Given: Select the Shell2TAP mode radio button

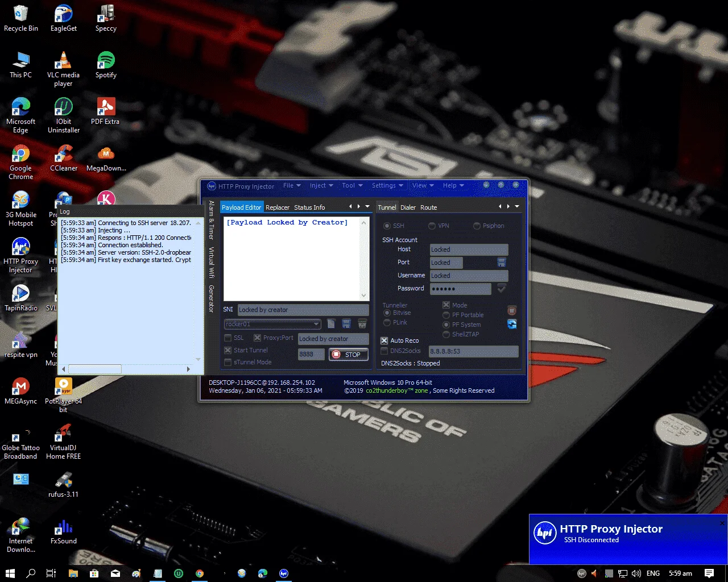Looking at the screenshot, I should (x=446, y=334).
